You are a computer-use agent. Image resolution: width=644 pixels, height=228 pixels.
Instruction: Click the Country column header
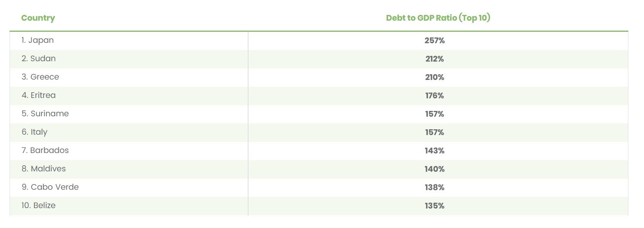(38, 18)
